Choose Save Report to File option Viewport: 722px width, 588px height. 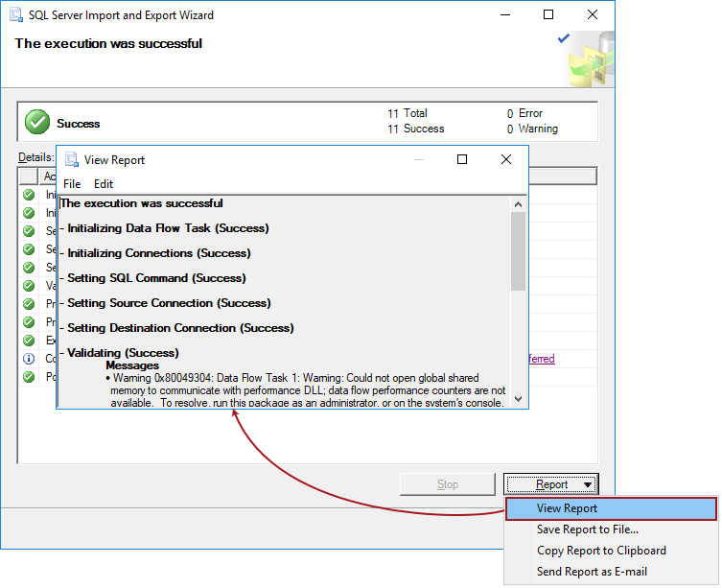[587, 529]
